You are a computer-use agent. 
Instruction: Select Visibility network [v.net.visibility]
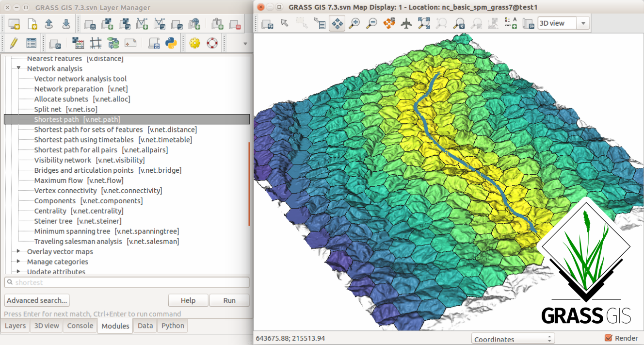[x=89, y=160]
